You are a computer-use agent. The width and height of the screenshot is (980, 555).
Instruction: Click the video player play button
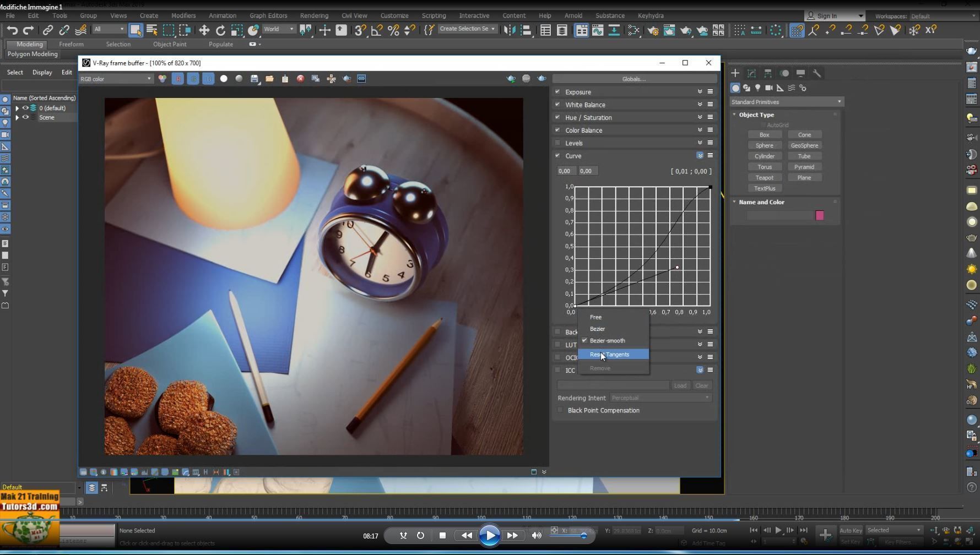point(489,536)
